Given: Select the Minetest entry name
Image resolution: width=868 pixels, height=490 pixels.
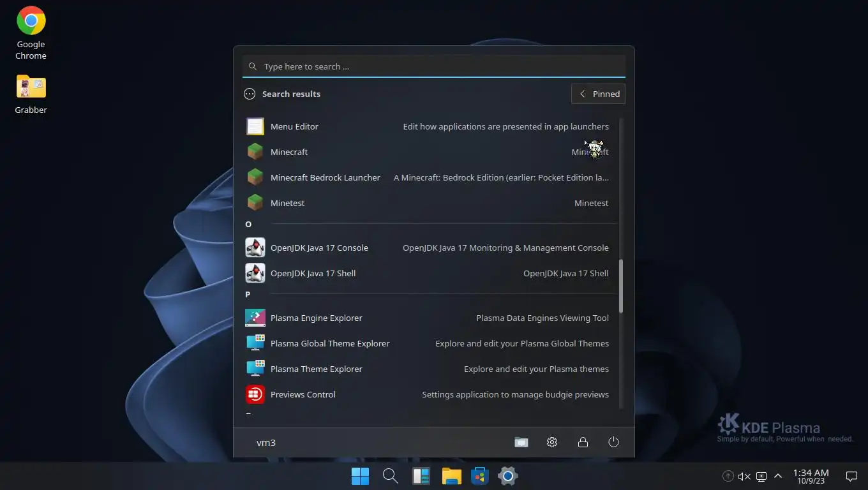Looking at the screenshot, I should [288, 203].
